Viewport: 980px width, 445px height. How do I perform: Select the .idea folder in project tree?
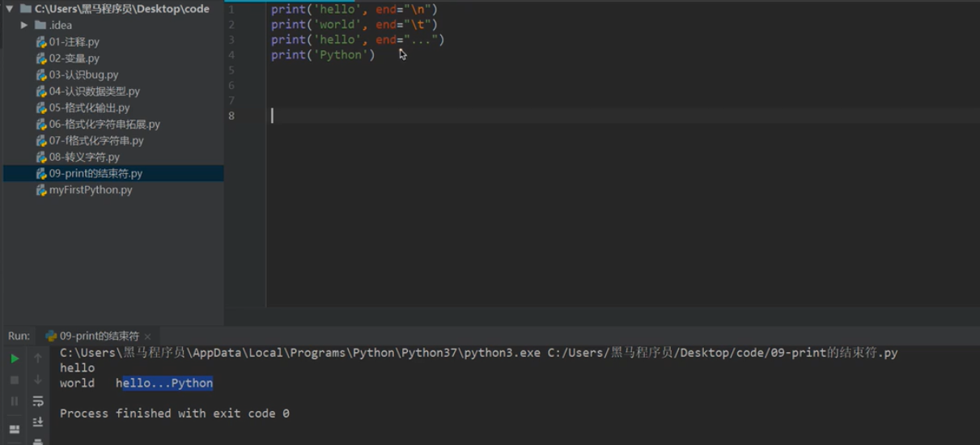tap(61, 25)
